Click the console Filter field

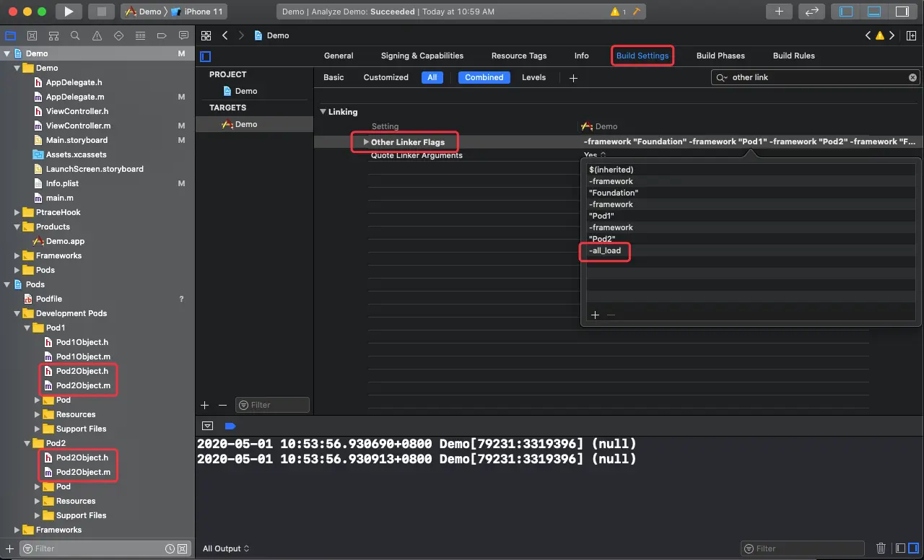click(x=803, y=548)
